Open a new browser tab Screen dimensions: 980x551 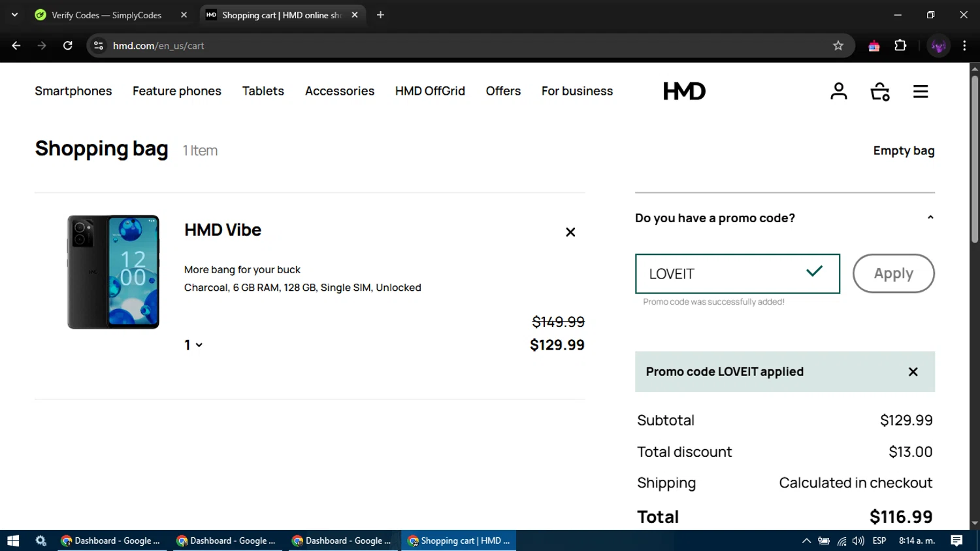380,15
